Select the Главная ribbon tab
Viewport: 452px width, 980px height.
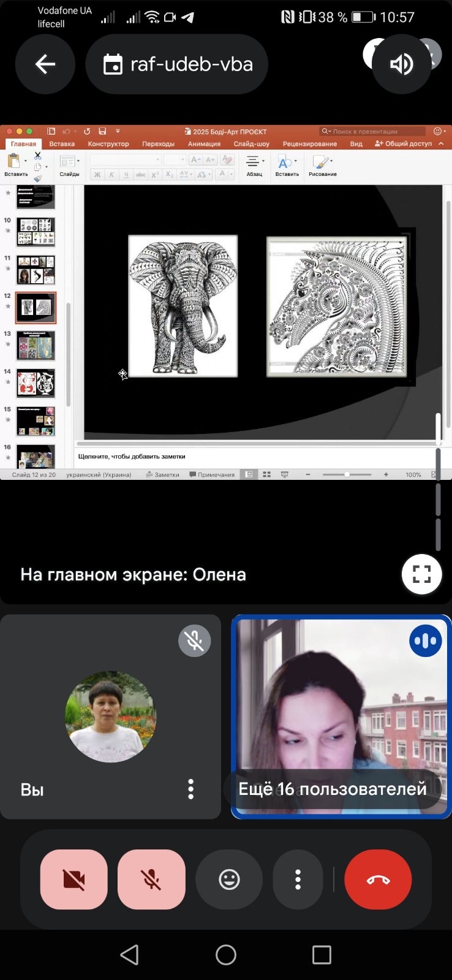pos(23,144)
